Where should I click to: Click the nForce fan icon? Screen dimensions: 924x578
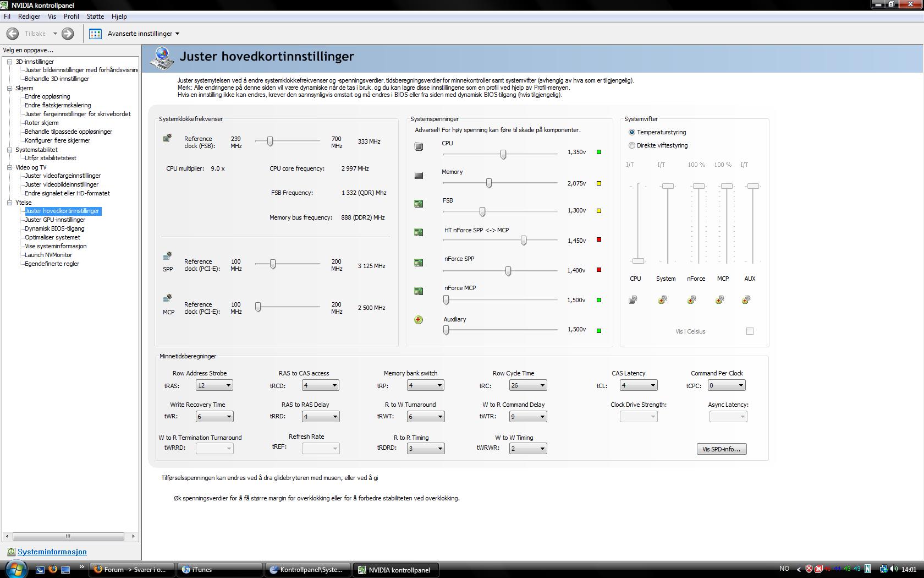click(x=692, y=299)
